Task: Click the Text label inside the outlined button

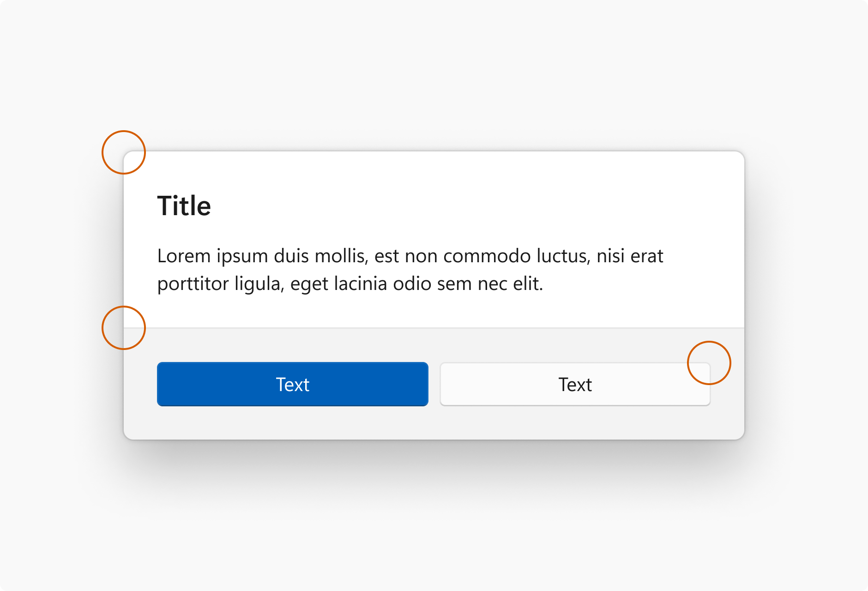Action: tap(575, 384)
